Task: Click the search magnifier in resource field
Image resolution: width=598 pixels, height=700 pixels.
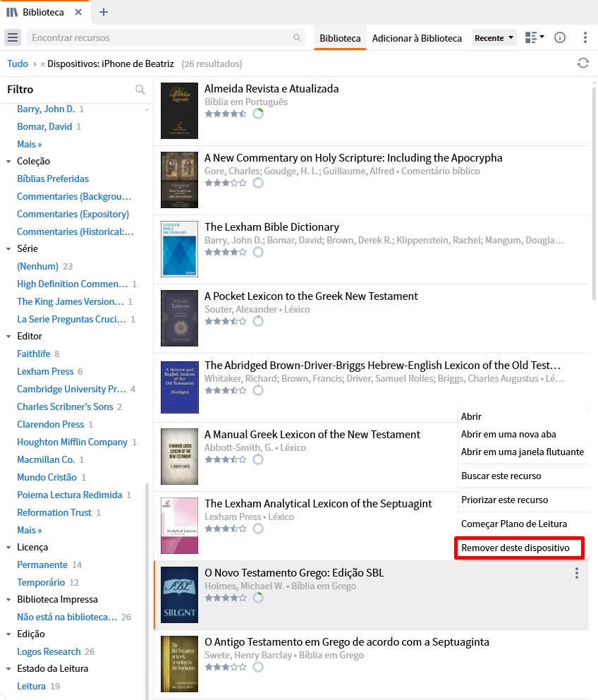Action: coord(297,37)
